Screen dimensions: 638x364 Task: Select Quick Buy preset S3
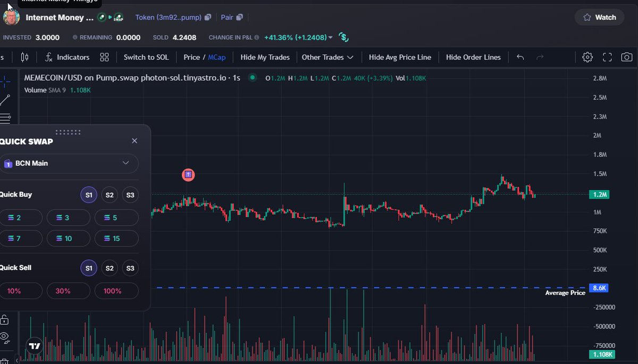(130, 195)
